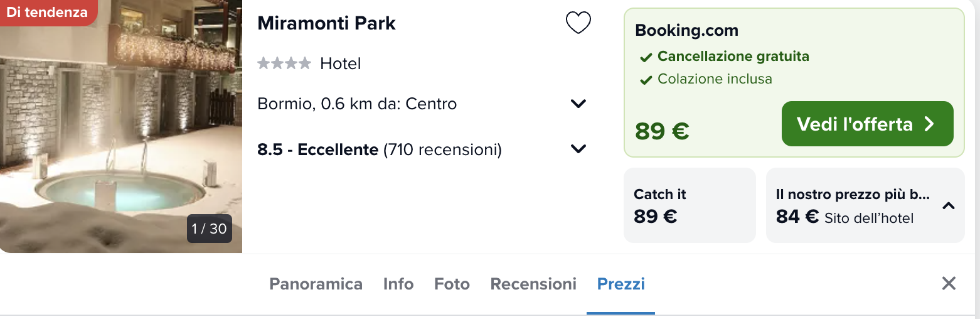Expand the Bormio location details chevron
This screenshot has width=980, height=319.
pyautogui.click(x=578, y=104)
